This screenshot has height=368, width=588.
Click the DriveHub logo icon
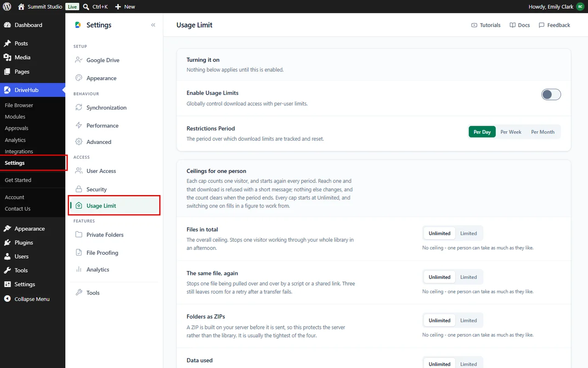click(x=7, y=90)
